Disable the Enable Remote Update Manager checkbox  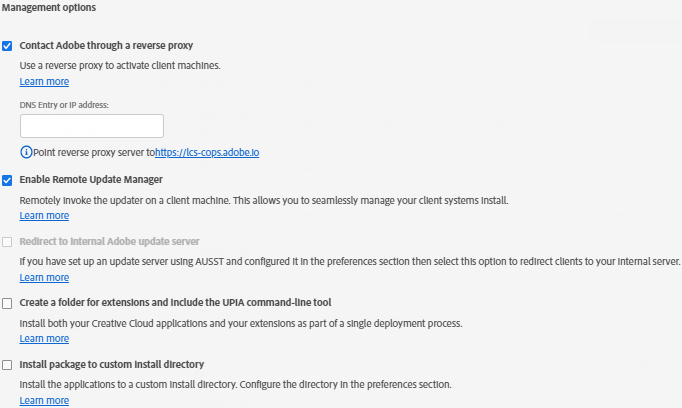(x=8, y=180)
